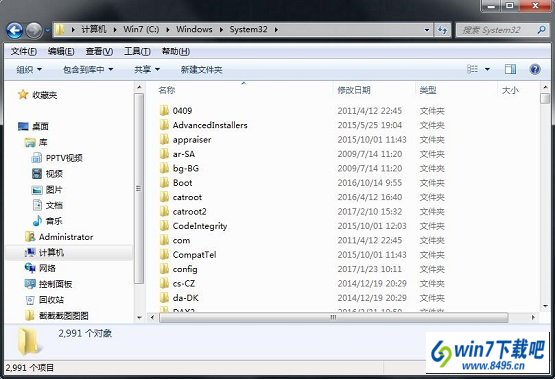Viewport: 555px width, 379px height.
Task: Open the recent pages dropdown arrow
Action: coord(47,30)
